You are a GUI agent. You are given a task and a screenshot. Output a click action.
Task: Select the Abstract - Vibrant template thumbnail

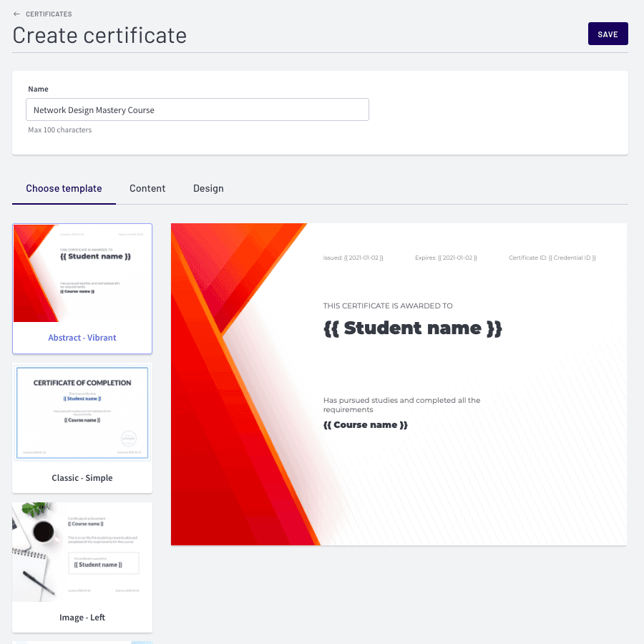point(82,273)
